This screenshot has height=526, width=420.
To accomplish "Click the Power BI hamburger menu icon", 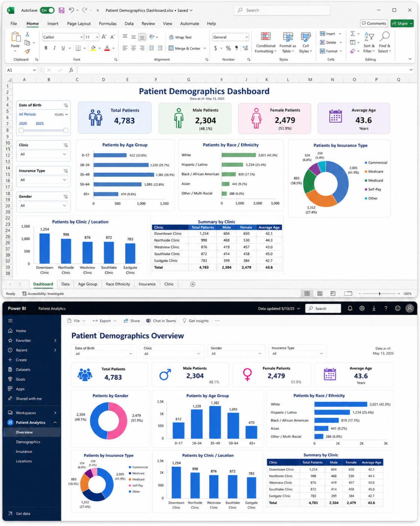I will pos(10,321).
